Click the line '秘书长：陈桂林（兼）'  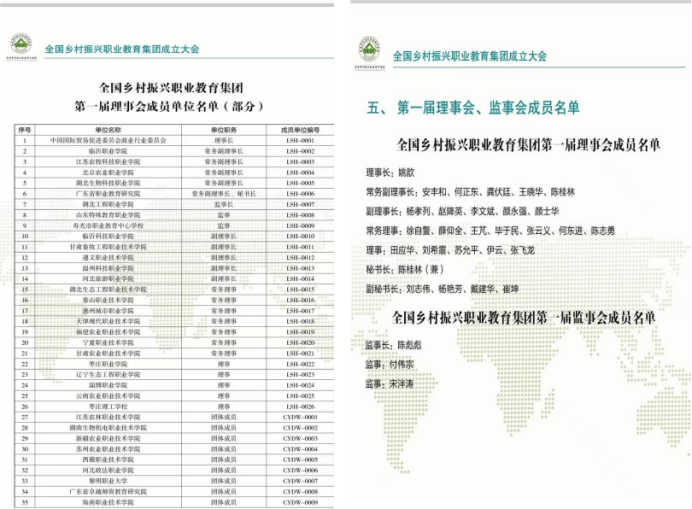tap(404, 269)
